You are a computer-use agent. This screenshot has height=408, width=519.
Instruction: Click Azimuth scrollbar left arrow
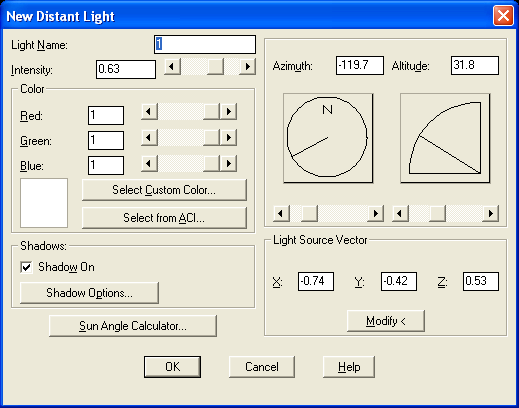click(281, 213)
